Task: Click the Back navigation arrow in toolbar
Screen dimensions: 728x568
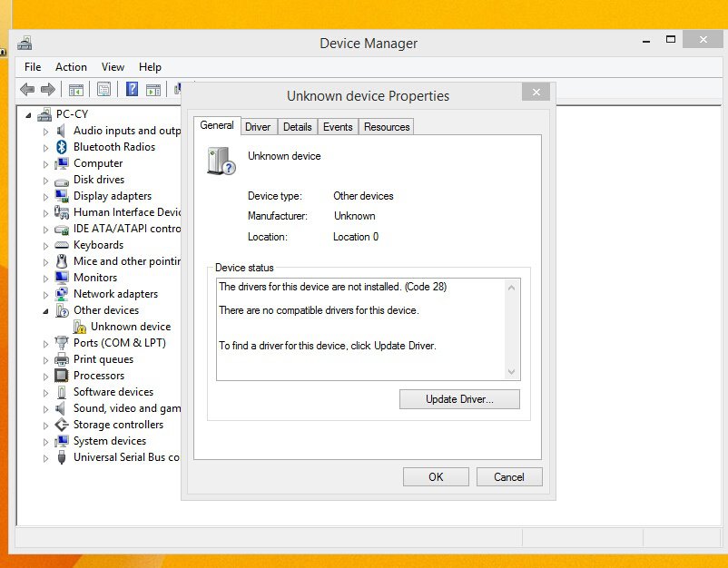Action: click(27, 89)
